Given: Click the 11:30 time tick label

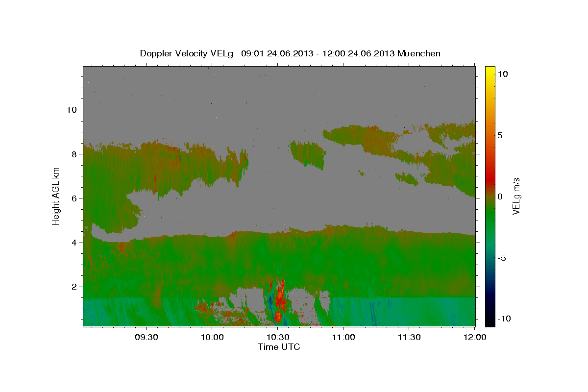Looking at the screenshot, I should pyautogui.click(x=409, y=337).
